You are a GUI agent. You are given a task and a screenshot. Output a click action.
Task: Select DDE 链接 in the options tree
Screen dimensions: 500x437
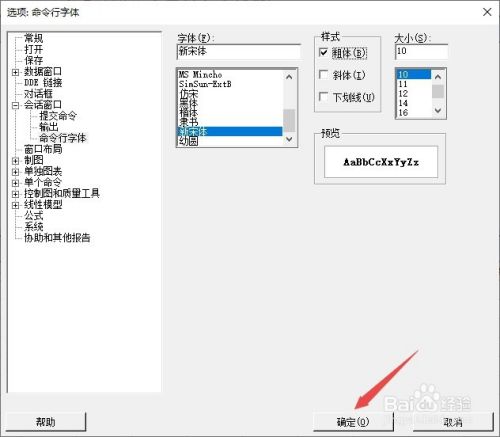pos(43,83)
